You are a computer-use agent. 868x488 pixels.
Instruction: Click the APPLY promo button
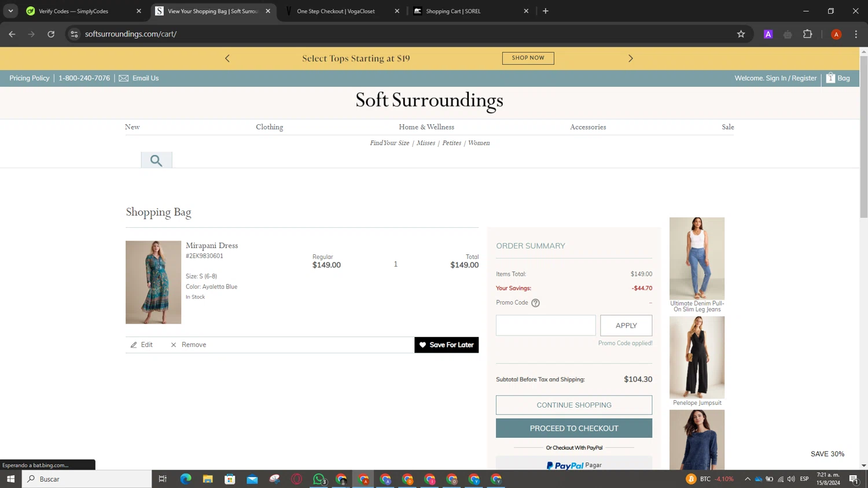(626, 326)
